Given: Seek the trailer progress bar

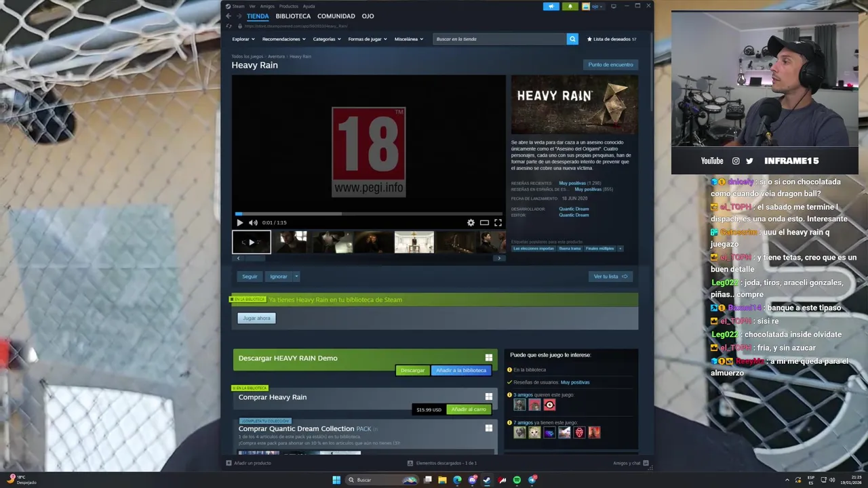Looking at the screenshot, I should (368, 214).
